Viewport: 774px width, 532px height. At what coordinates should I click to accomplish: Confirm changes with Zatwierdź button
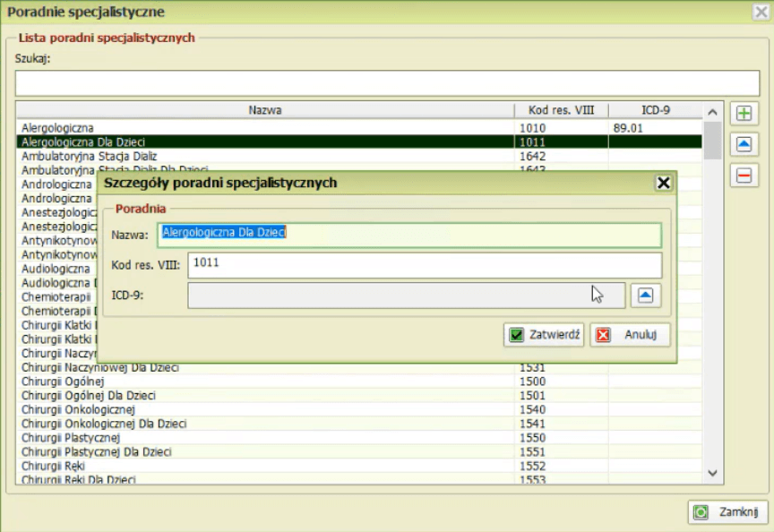(x=544, y=335)
